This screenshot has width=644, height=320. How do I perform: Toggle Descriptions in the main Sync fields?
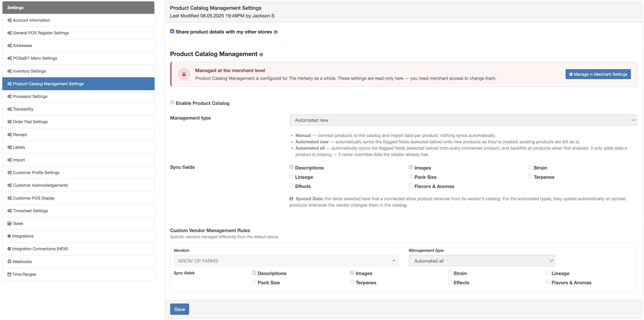tap(291, 167)
